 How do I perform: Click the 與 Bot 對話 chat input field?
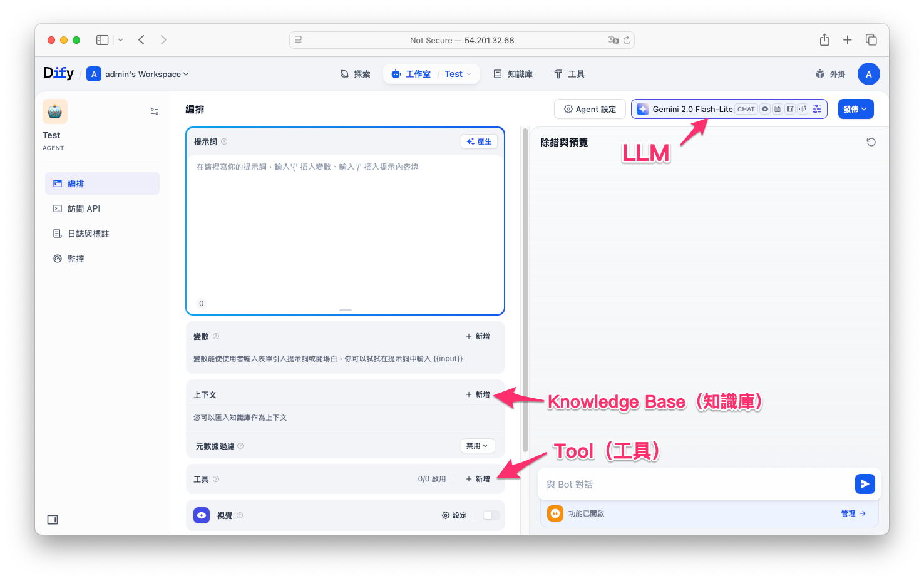pos(695,485)
